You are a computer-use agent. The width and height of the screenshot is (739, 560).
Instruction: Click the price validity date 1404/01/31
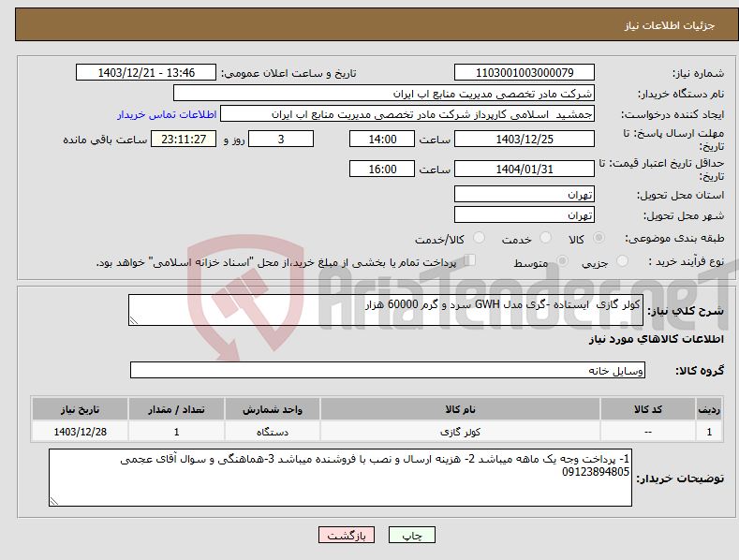click(525, 169)
